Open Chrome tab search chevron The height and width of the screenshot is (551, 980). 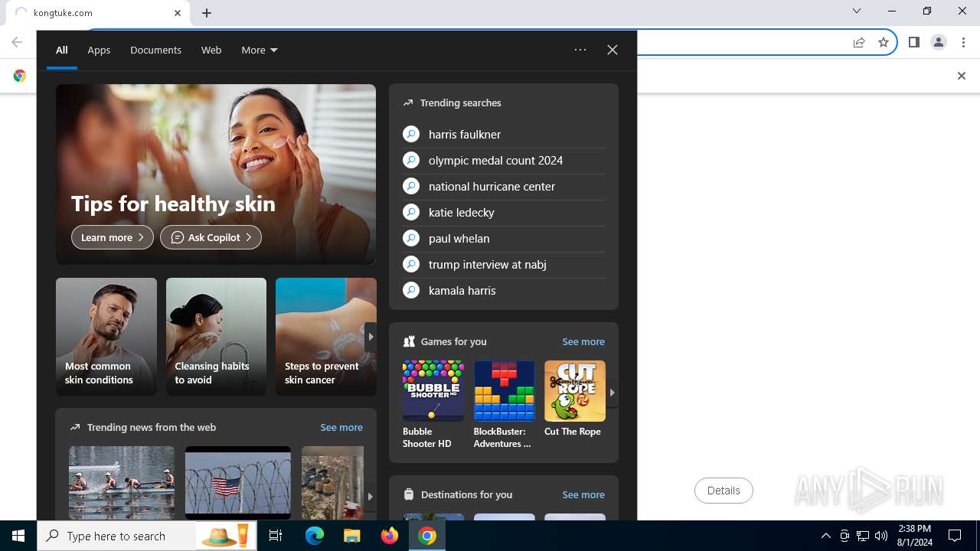[x=857, y=11]
